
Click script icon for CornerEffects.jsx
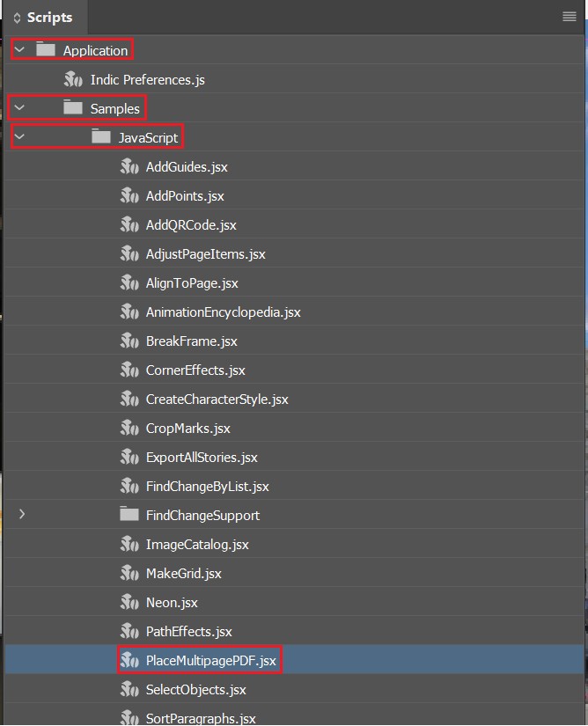coord(129,370)
